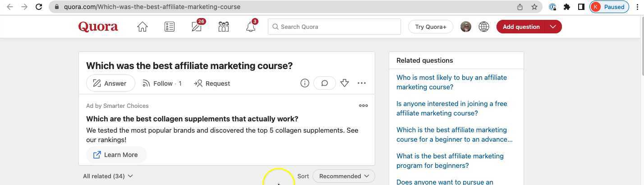Open the Recommended sort dropdown

344,176
